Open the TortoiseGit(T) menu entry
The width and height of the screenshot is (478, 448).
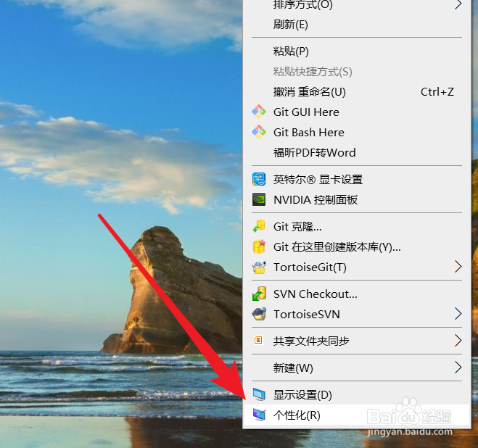point(357,267)
